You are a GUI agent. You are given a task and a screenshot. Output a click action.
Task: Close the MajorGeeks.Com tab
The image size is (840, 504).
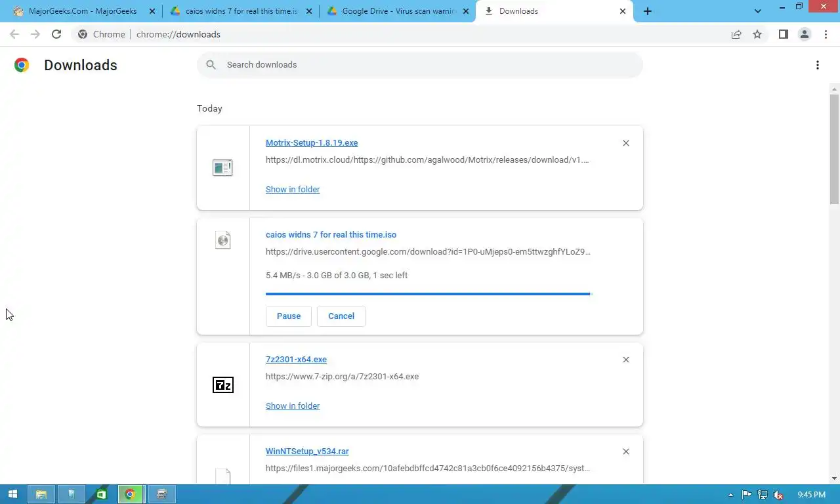[x=152, y=11]
